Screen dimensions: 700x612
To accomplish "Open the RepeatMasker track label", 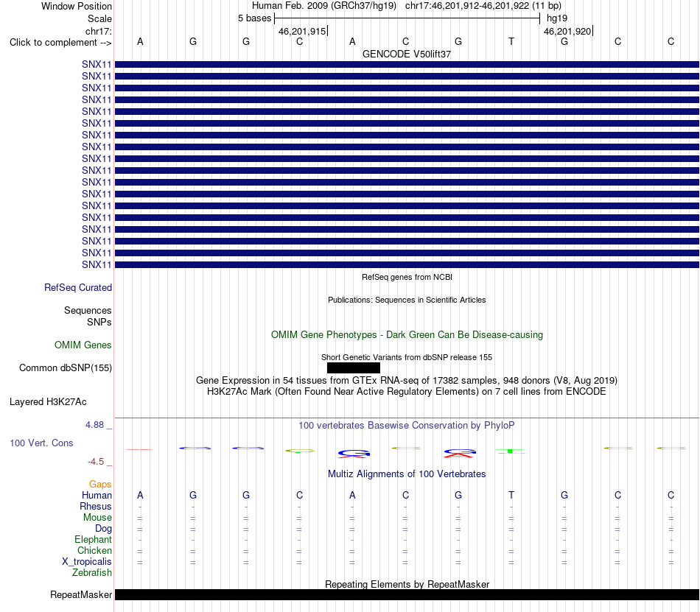I will coord(81,595).
